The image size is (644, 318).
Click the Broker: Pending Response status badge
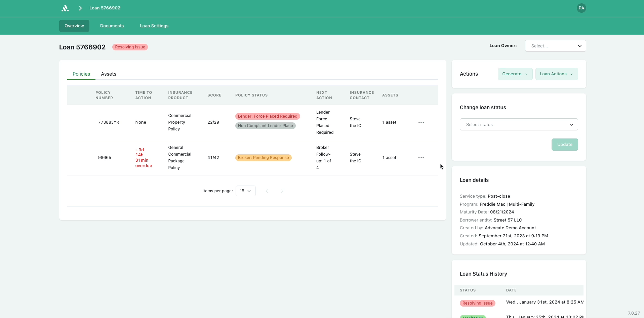coord(263,158)
